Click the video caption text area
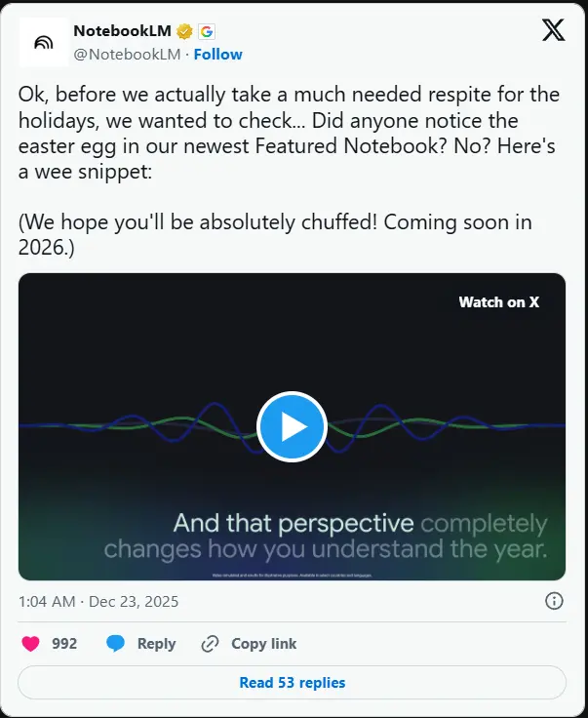Viewport: 588px width, 718px height. point(325,536)
